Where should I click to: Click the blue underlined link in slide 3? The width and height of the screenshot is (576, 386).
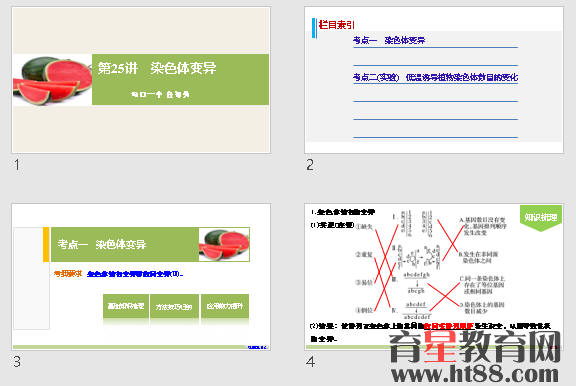coord(135,274)
